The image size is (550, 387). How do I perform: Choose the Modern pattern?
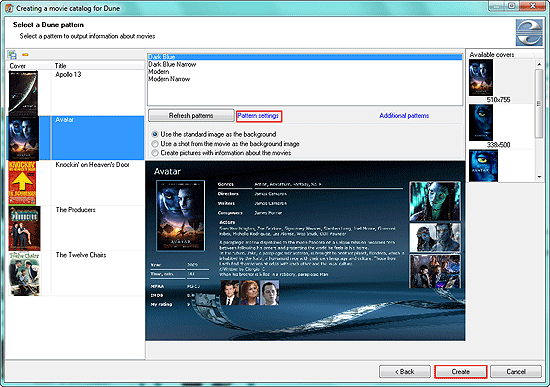(x=305, y=72)
